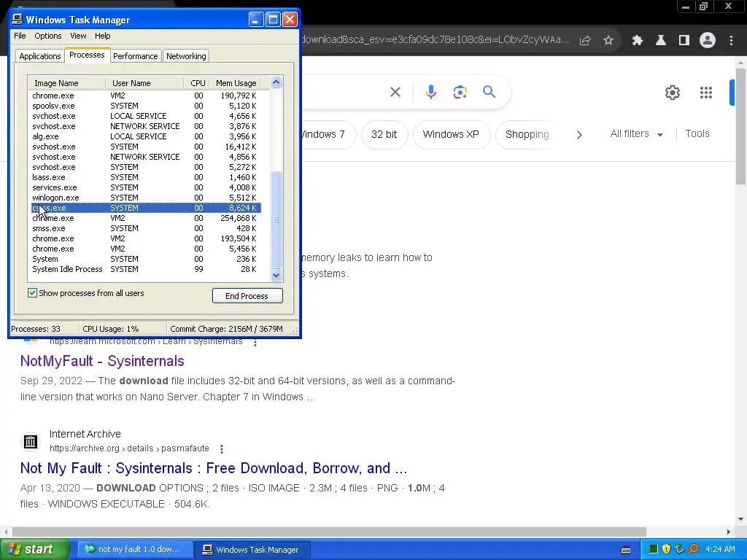This screenshot has height=560, width=747.
Task: Select the Windows XP filter chip
Action: pos(451,135)
